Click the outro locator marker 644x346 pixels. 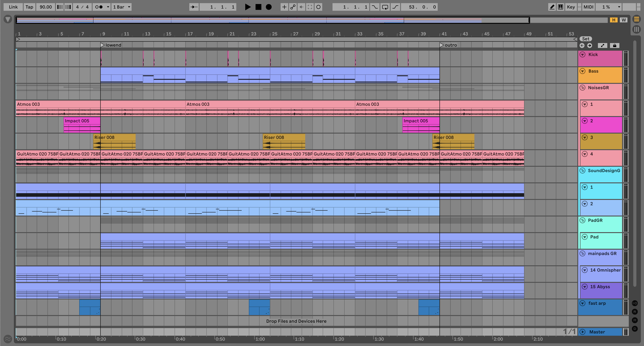(x=442, y=45)
